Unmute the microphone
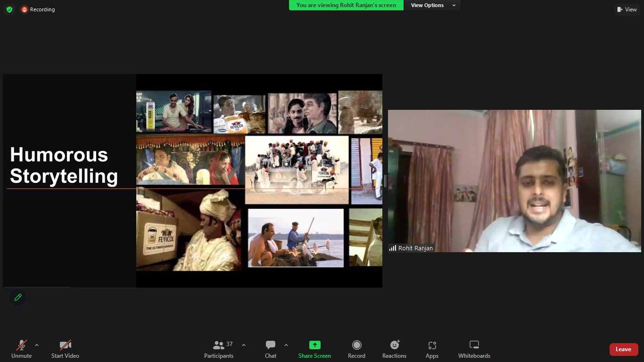The image size is (644, 362). [22, 349]
